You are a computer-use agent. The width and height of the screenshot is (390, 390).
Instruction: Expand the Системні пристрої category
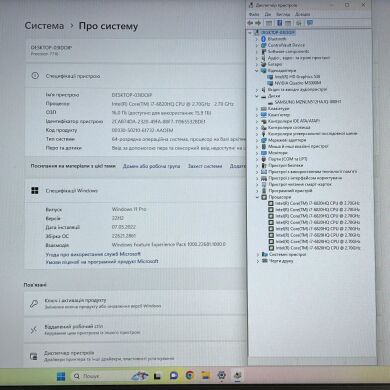(258, 254)
